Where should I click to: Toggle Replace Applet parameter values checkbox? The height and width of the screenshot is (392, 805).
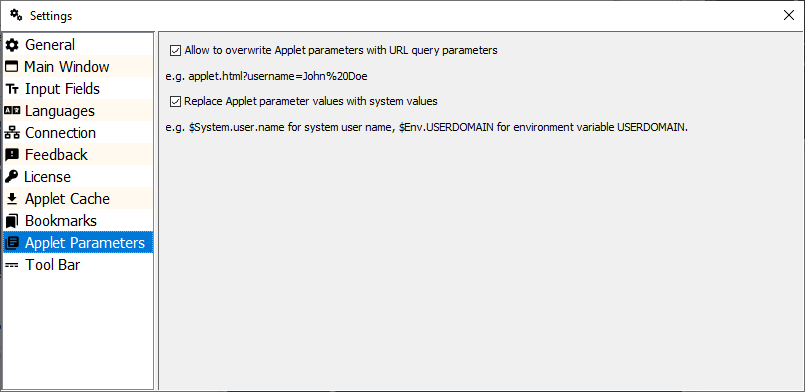pyautogui.click(x=176, y=101)
